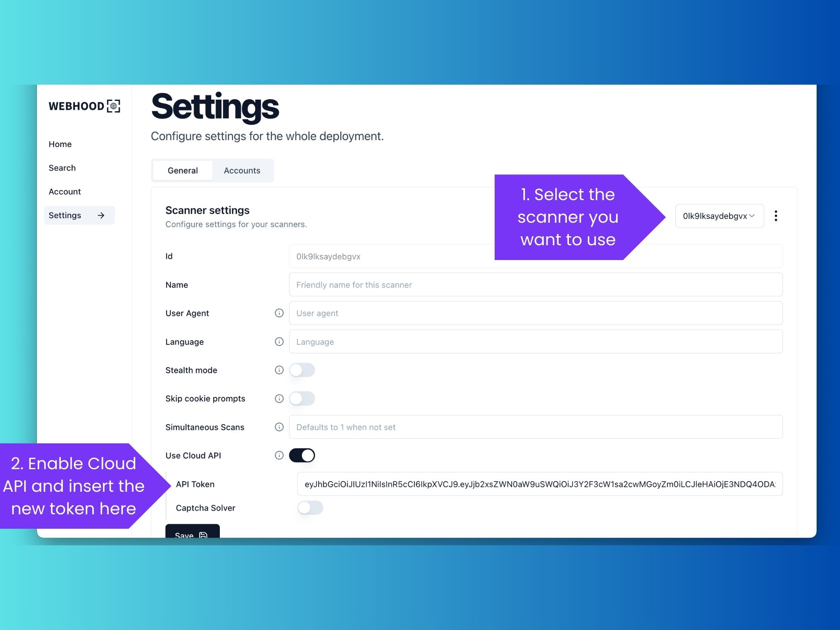
Task: Navigate to the Home menu item
Action: point(60,144)
